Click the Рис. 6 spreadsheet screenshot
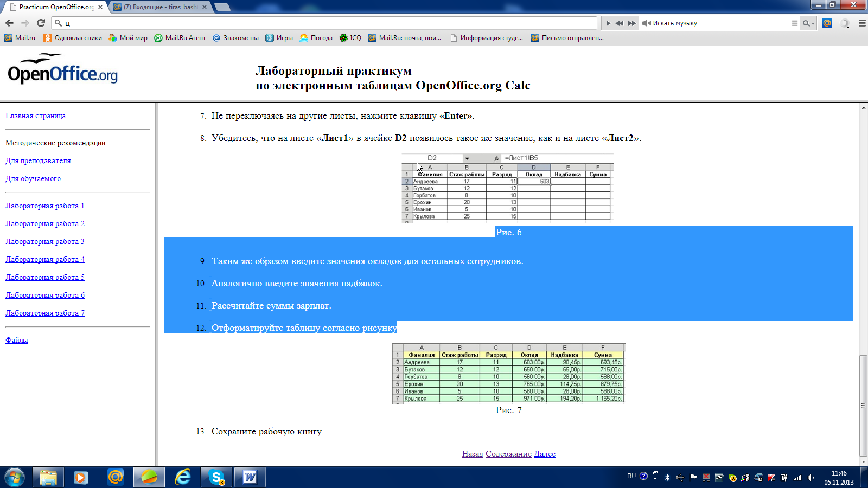Screen dimensions: 868x488 508,188
